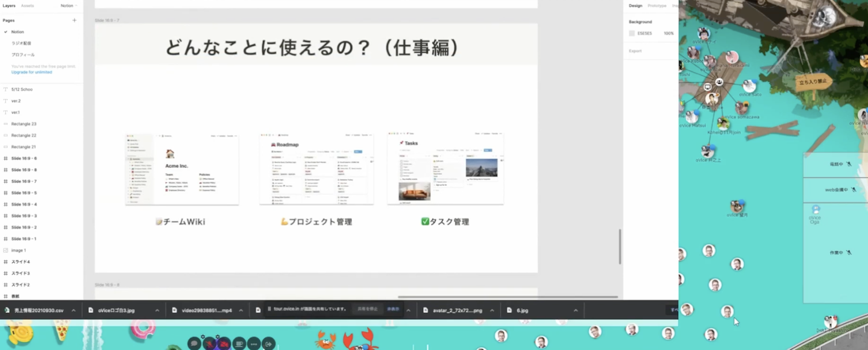Select the Rectangle 23 layer
Image resolution: width=868 pixels, height=350 pixels.
[x=24, y=124]
